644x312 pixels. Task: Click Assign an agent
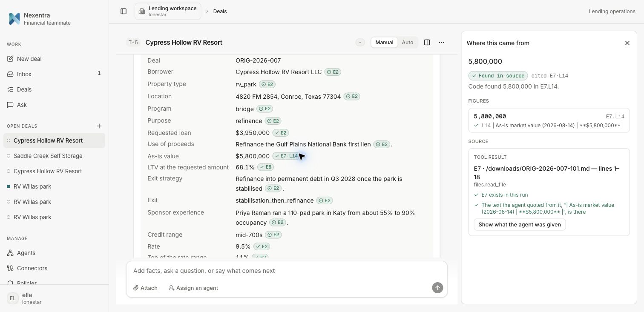(193, 288)
